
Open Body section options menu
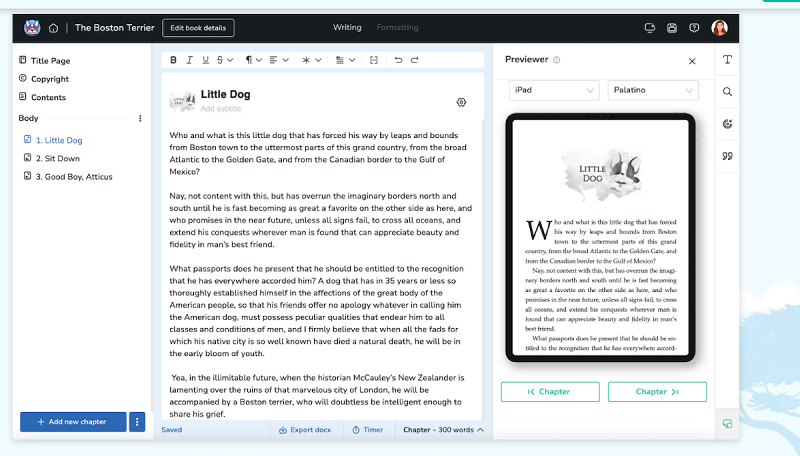coord(140,118)
